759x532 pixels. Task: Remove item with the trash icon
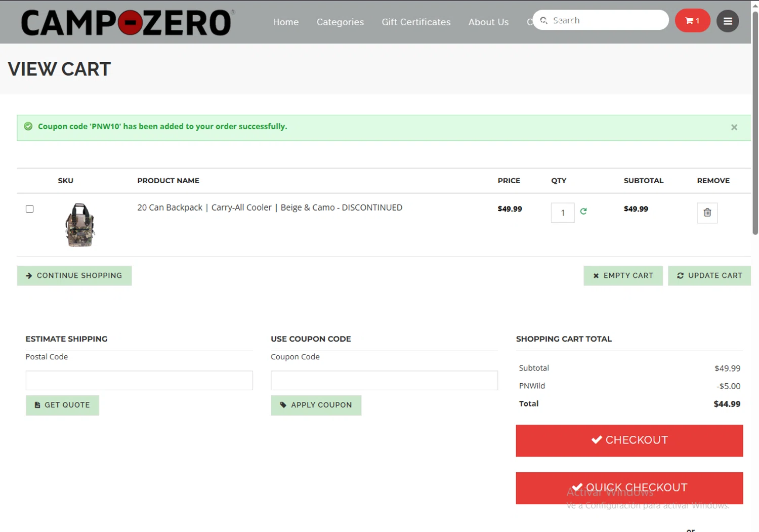click(x=707, y=213)
